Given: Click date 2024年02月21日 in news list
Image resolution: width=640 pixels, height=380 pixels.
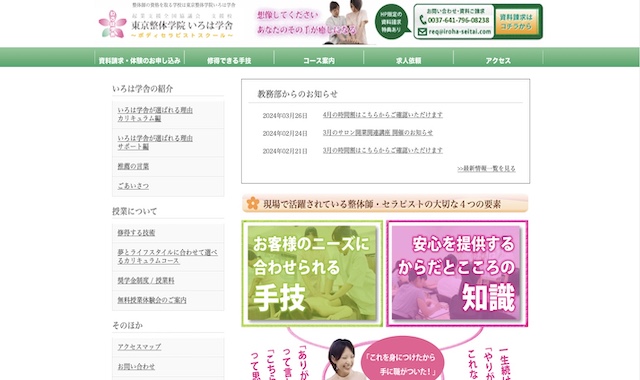Looking at the screenshot, I should (x=285, y=151).
